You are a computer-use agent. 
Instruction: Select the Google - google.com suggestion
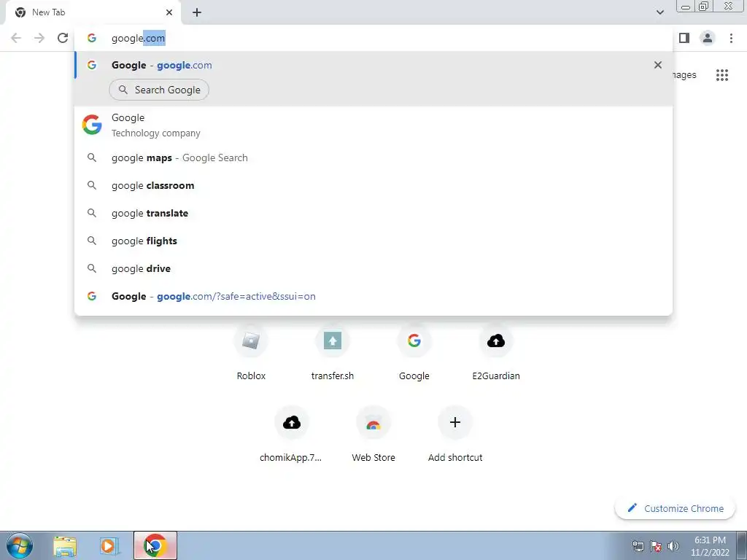(373, 65)
